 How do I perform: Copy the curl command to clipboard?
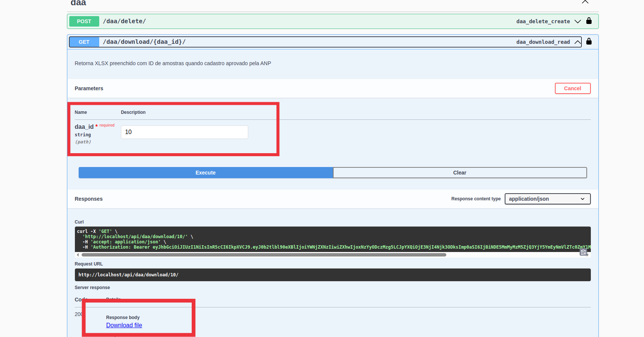[x=583, y=253]
